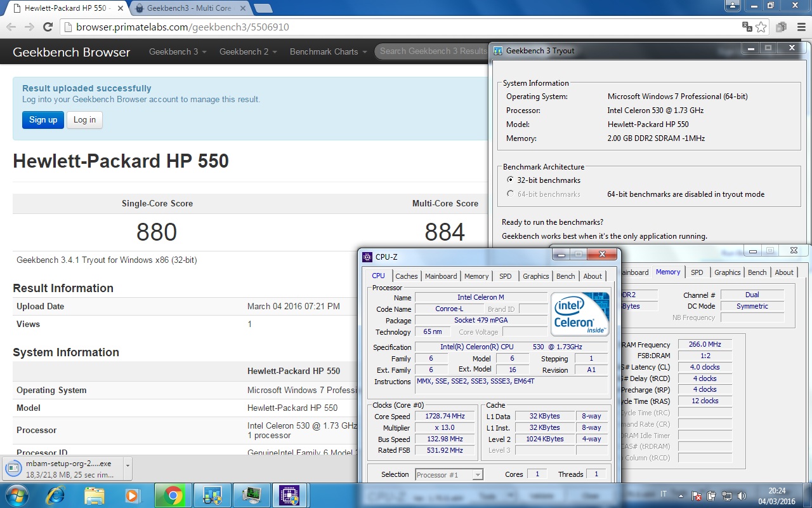The width and height of the screenshot is (812, 508).
Task: Open Action Center flag in system tray
Action: tap(697, 496)
